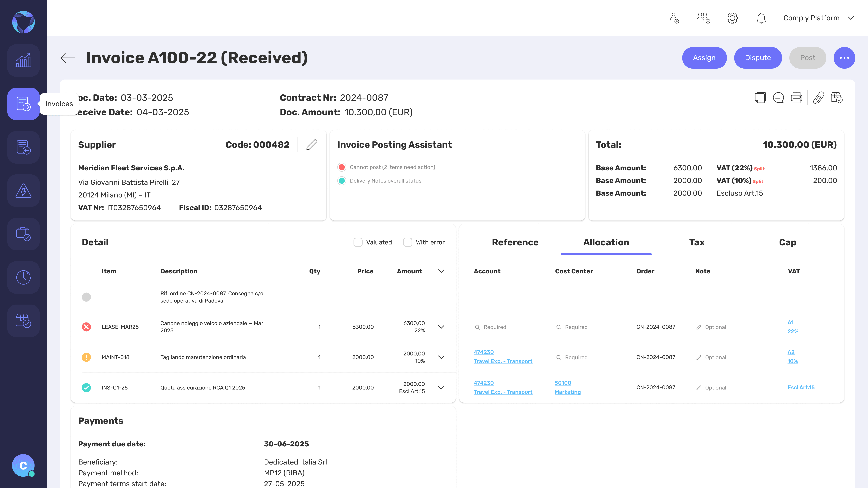Open the three-dots more actions button
This screenshot has height=488, width=868.
[844, 58]
